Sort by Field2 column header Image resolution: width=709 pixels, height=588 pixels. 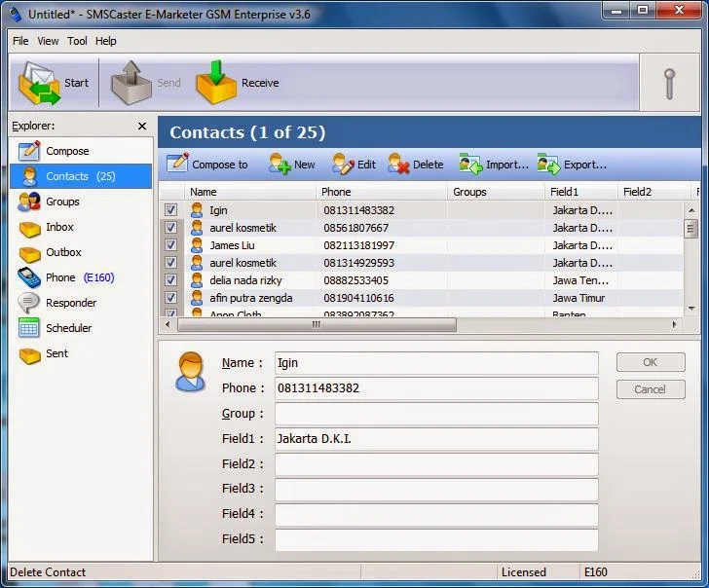(654, 192)
